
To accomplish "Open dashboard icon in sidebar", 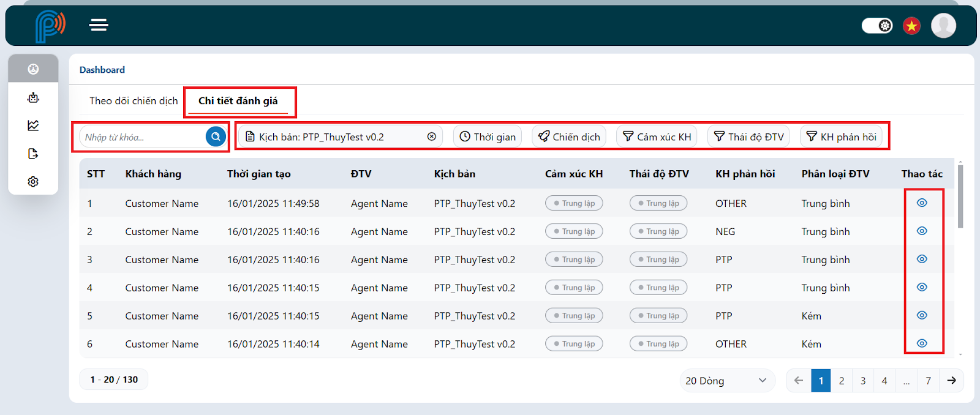I will tap(33, 69).
